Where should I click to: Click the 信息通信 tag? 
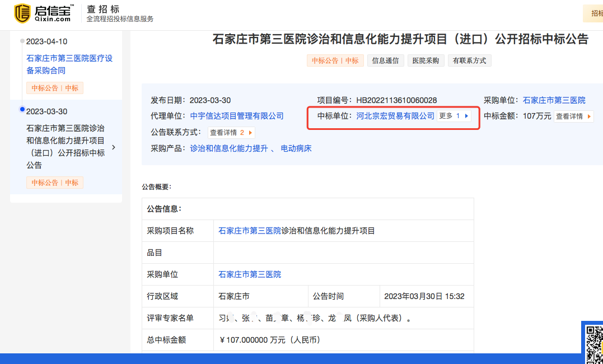(x=385, y=60)
